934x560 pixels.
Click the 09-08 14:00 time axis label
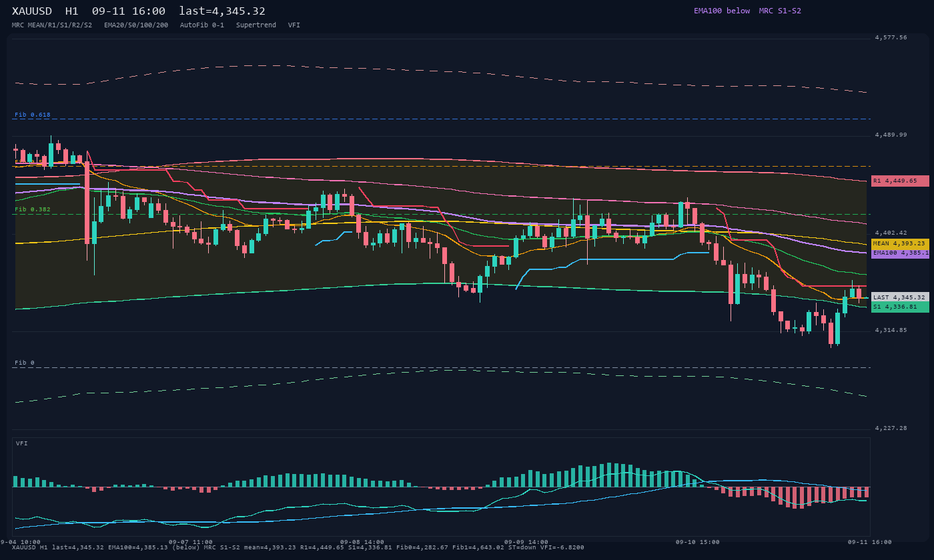click(x=362, y=542)
